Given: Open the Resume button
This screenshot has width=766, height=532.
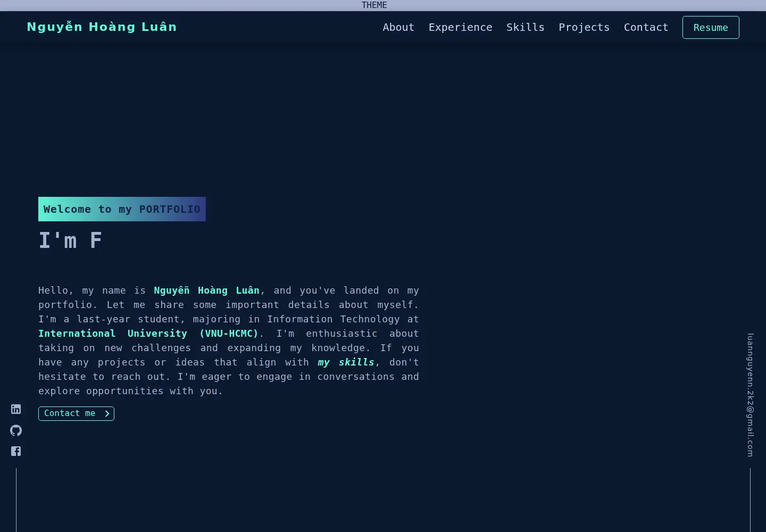Looking at the screenshot, I should tap(711, 27).
